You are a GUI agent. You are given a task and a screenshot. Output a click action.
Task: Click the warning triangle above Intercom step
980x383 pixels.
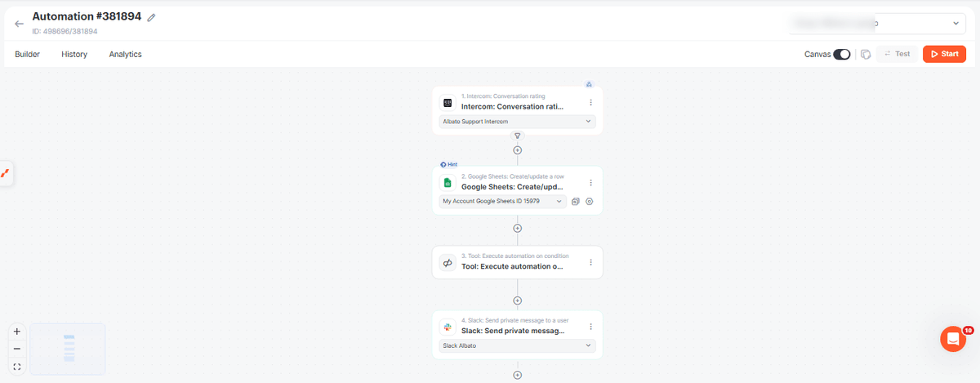coord(589,83)
